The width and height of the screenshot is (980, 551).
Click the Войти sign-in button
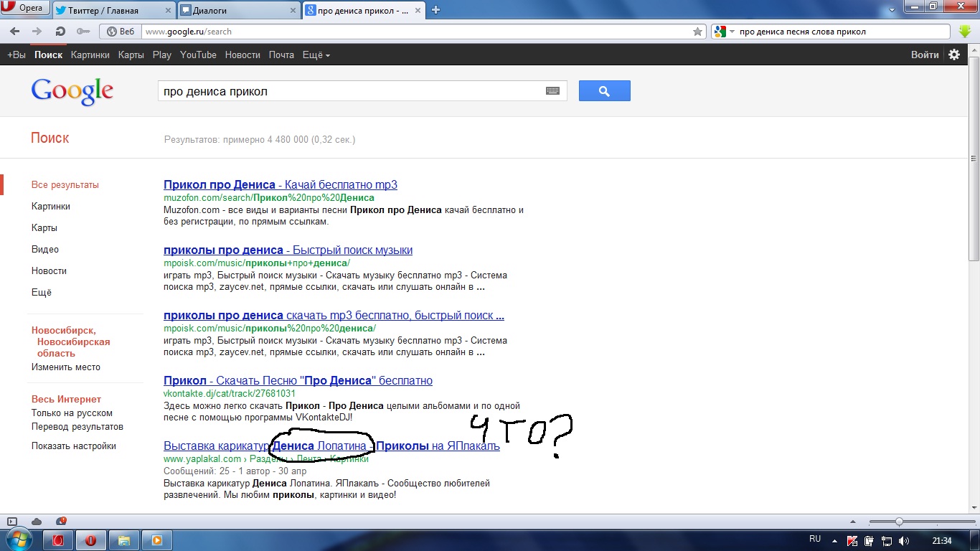[925, 55]
